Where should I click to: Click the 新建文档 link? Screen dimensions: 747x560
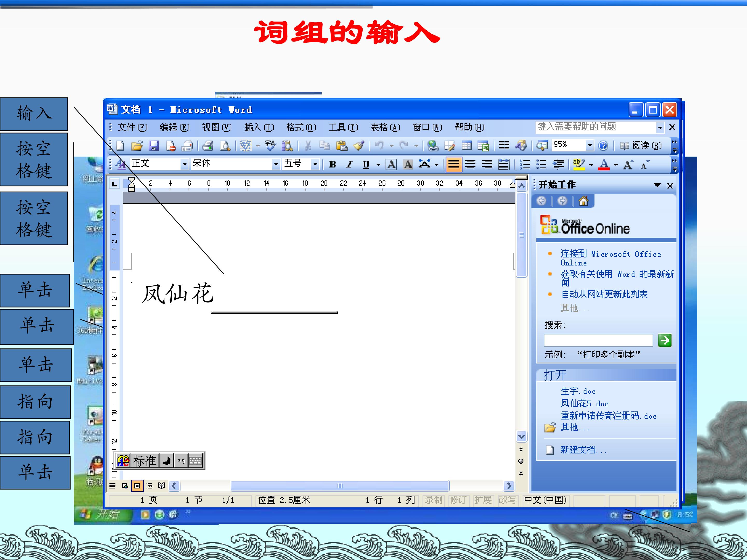584,450
